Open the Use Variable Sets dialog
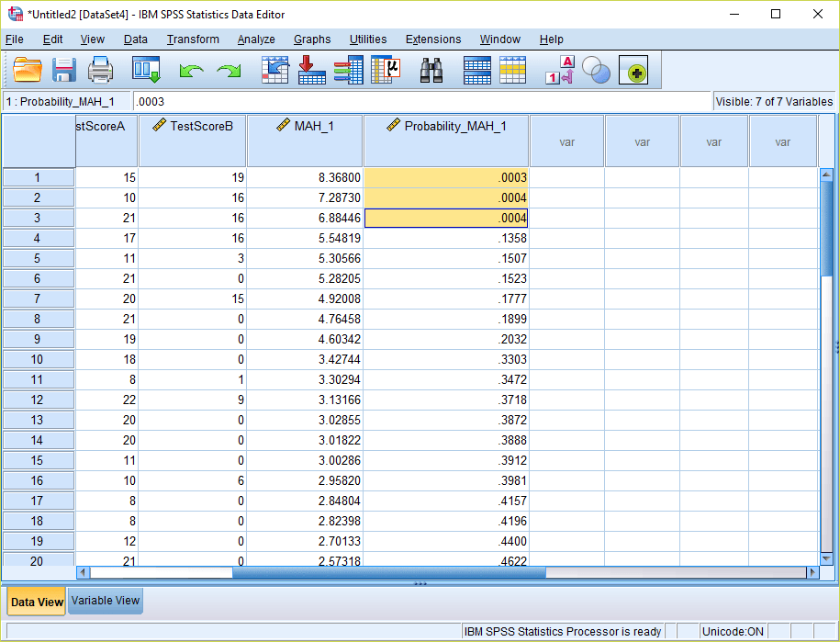This screenshot has height=642, width=840. coord(596,70)
